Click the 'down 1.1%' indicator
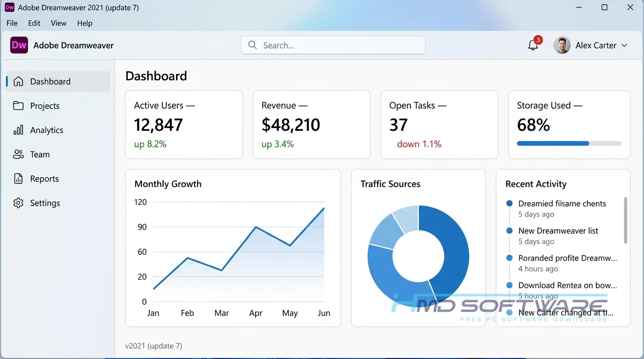Image resolution: width=644 pixels, height=359 pixels. (419, 144)
